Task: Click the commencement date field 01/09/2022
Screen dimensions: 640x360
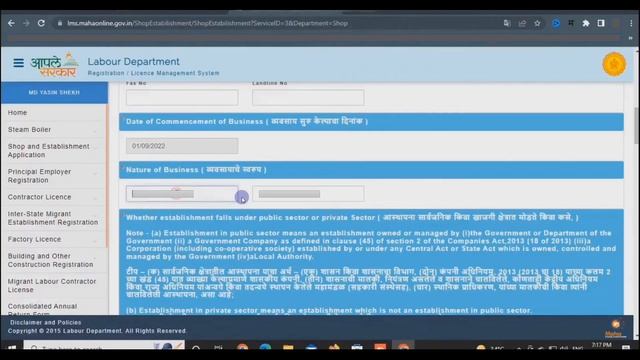Action: pos(182,146)
